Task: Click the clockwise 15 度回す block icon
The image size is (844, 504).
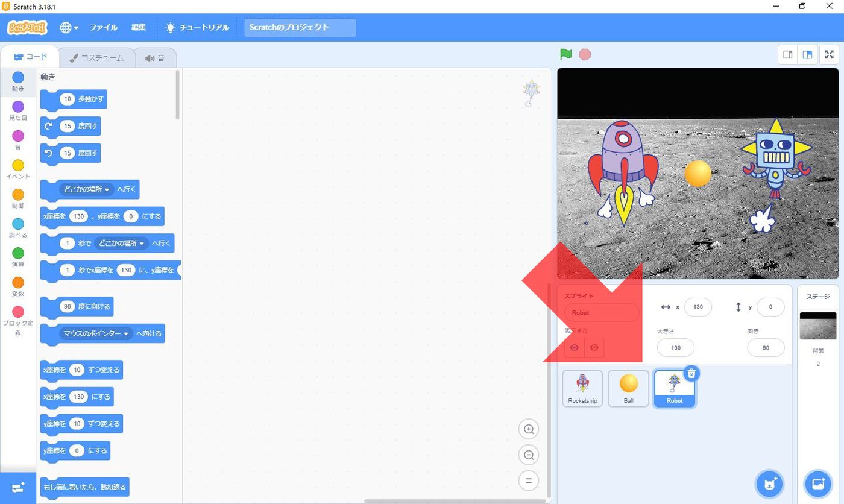Action: point(49,126)
